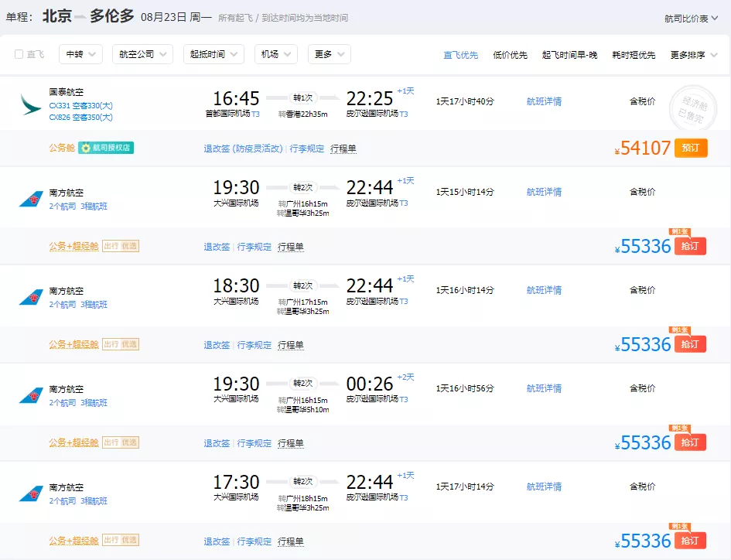The width and height of the screenshot is (731, 560).
Task: Click 抢订 for the 19:30–22:44 flight
Action: pyautogui.click(x=690, y=246)
